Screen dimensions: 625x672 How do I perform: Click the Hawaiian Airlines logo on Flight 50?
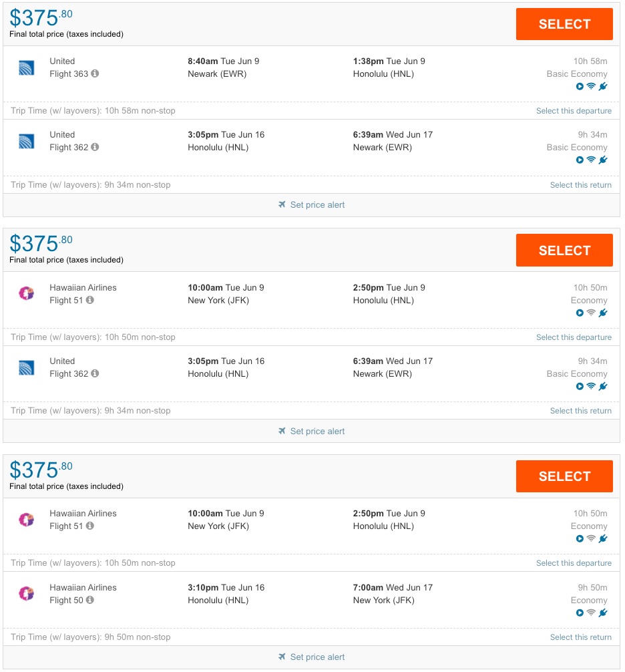click(x=27, y=593)
